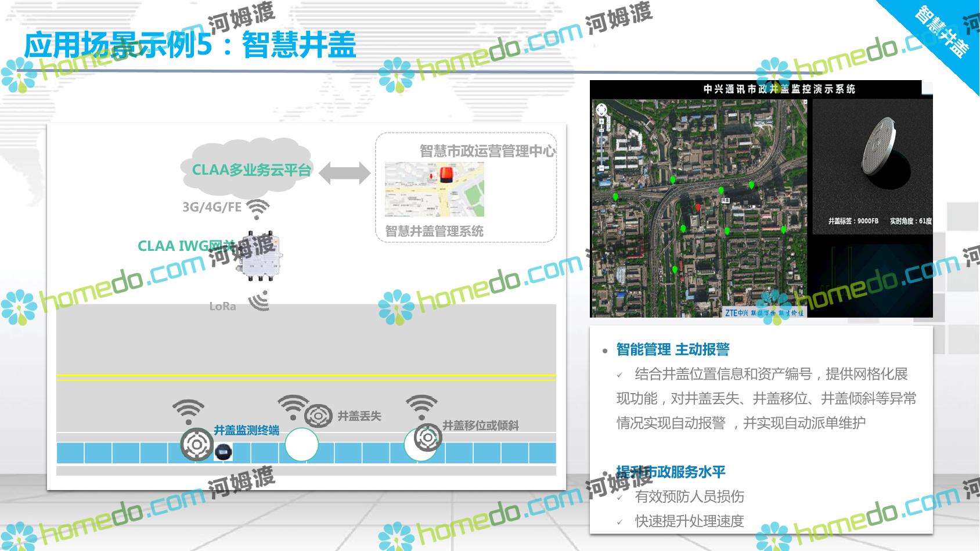
Task: Click paragraph line starting 现功能，对井盖丢失
Action: (766, 399)
